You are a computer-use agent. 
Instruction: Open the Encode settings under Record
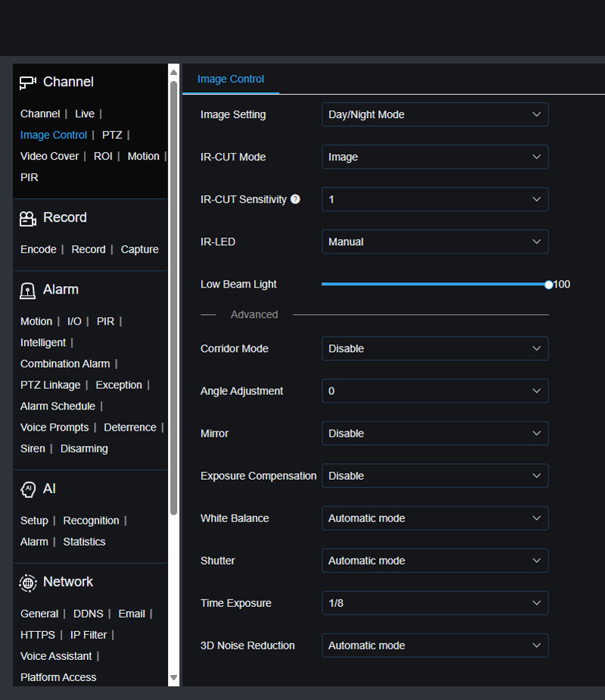(x=38, y=249)
